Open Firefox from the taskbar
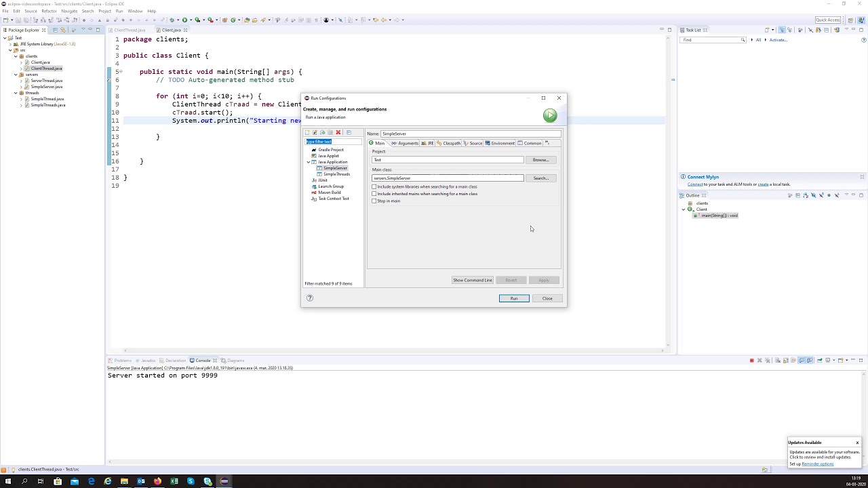 [x=157, y=481]
